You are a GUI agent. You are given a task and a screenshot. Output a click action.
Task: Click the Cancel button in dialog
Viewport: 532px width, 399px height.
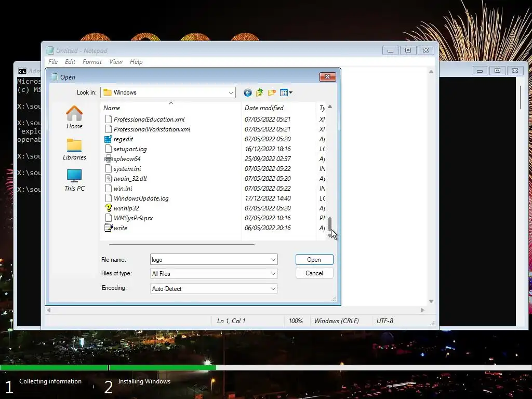(314, 273)
